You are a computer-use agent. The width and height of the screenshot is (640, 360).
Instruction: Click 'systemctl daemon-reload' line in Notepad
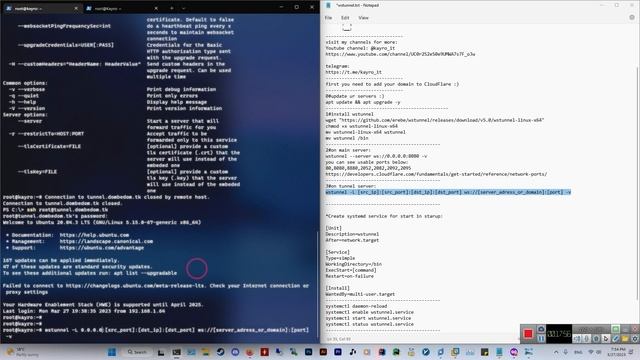pyautogui.click(x=356, y=306)
